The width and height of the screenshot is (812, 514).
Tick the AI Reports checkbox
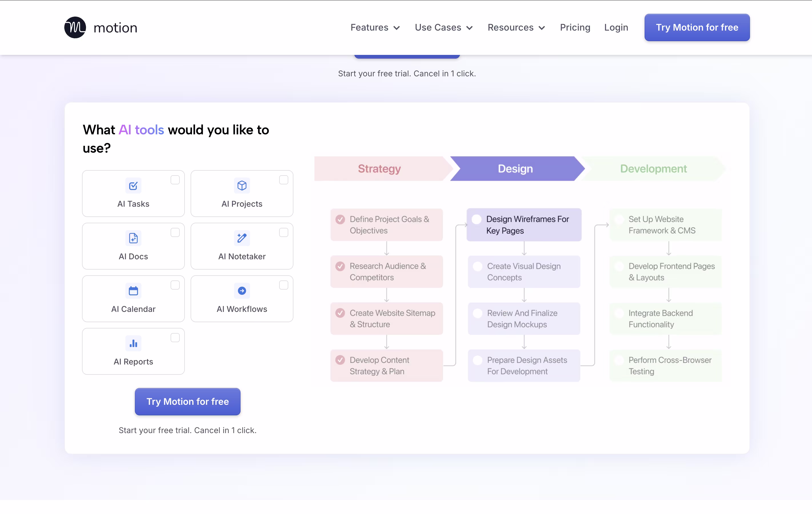pyautogui.click(x=175, y=338)
